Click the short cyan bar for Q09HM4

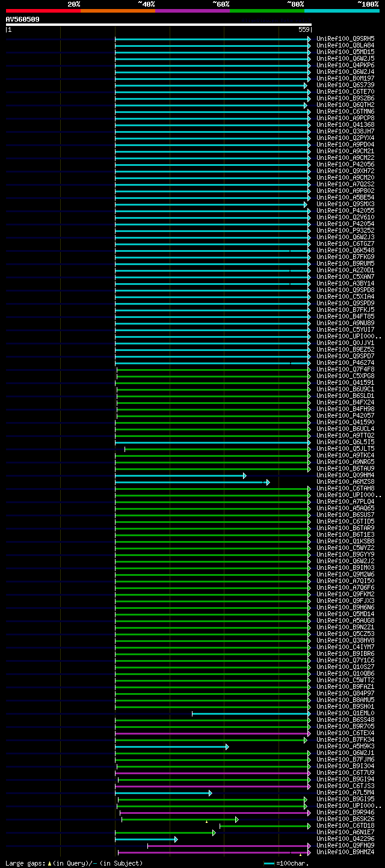[180, 475]
